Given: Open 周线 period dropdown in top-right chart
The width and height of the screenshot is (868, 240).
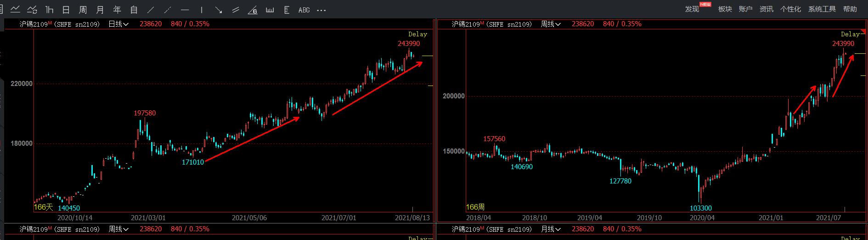Looking at the screenshot, I should (551, 24).
